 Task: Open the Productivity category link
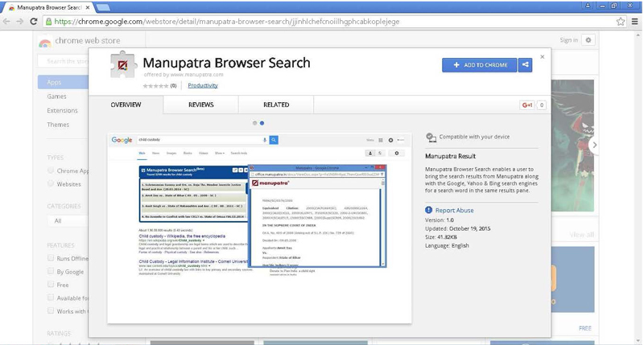[203, 85]
